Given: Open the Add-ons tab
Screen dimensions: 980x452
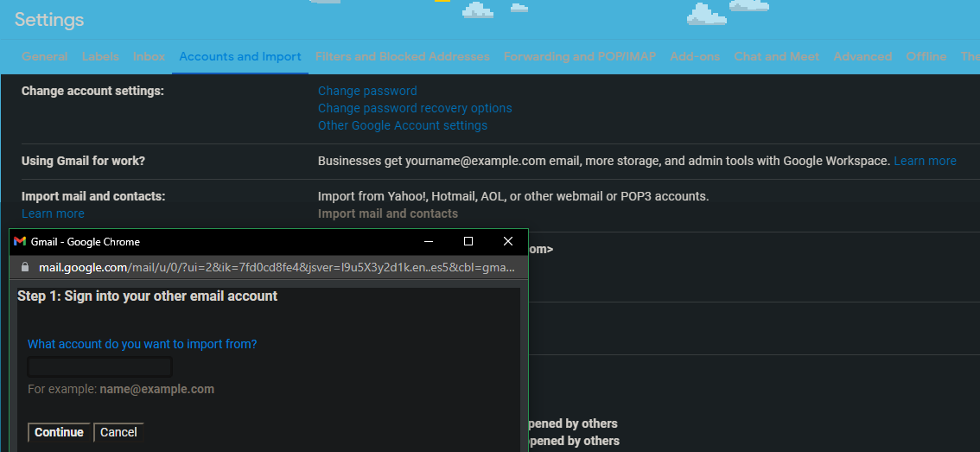Looking at the screenshot, I should point(695,56).
